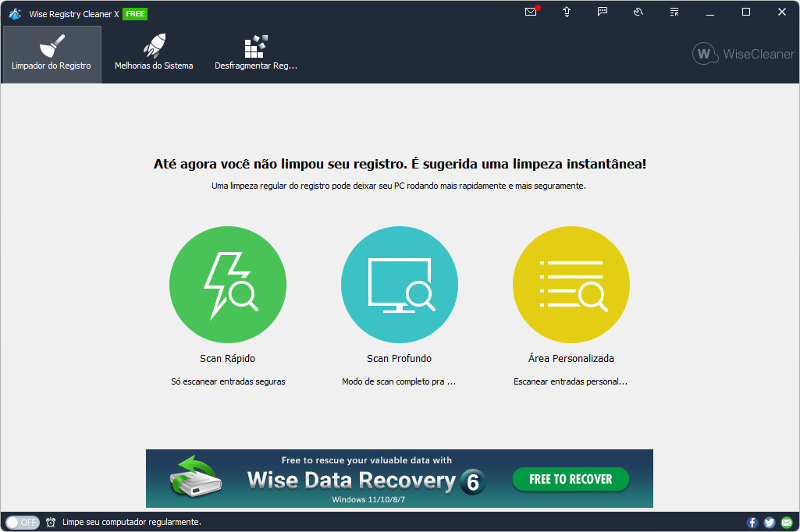Open the mail notification icon
The height and width of the screenshot is (532, 800).
[x=532, y=12]
